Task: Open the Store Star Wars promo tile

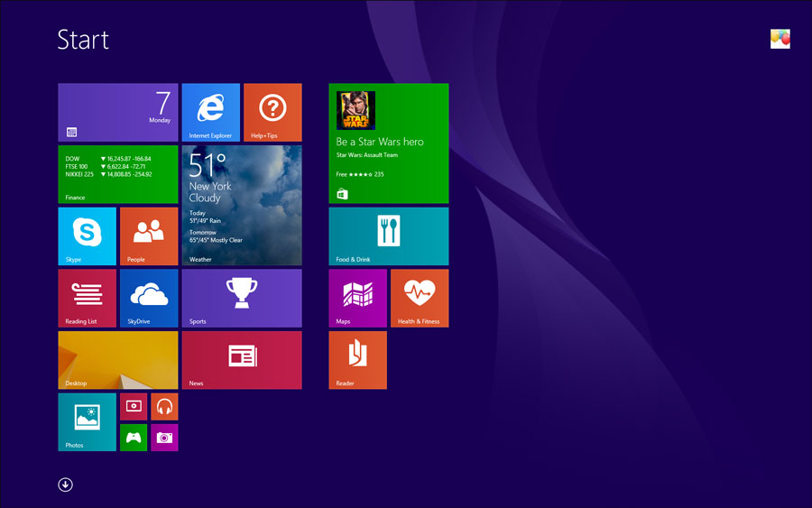Action: point(389,143)
